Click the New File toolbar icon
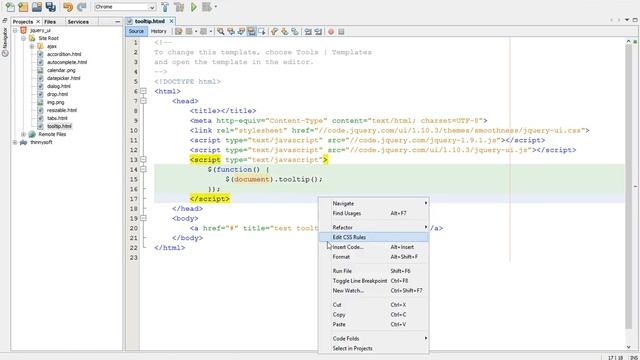 [x=10, y=7]
